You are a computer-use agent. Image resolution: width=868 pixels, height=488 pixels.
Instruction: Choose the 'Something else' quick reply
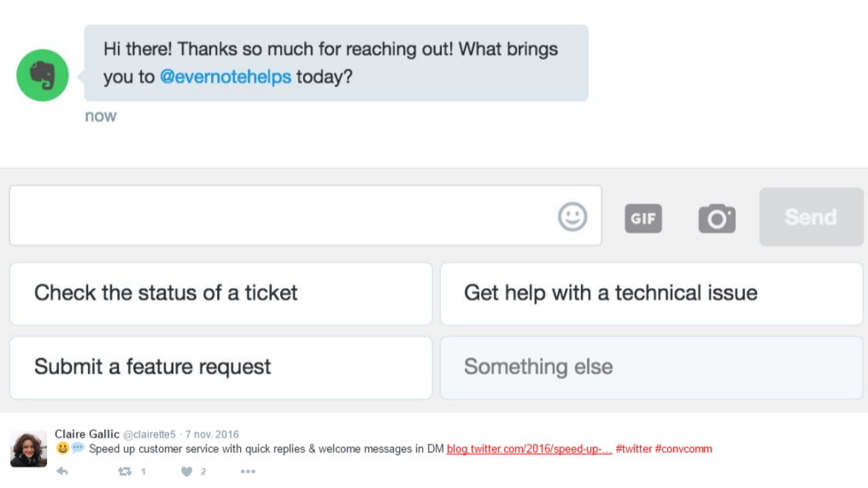(651, 367)
